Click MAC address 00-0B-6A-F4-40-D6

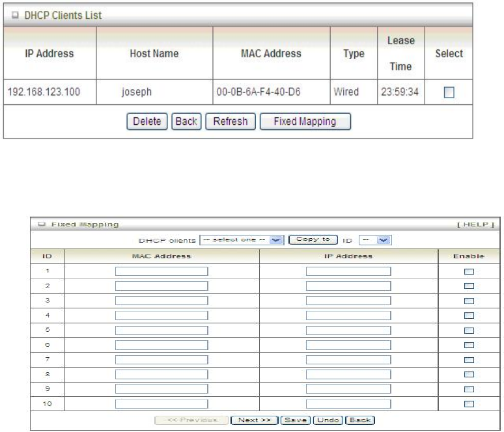(259, 92)
